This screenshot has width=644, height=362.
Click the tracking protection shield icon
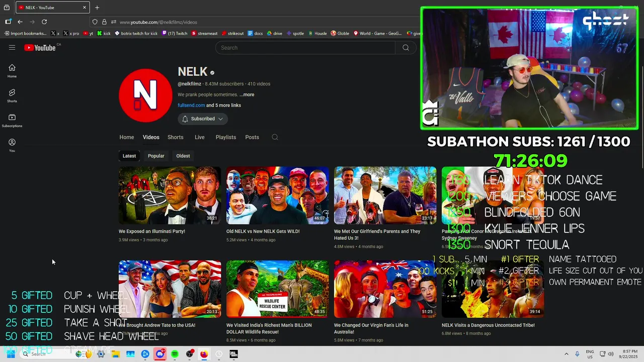[x=95, y=22]
